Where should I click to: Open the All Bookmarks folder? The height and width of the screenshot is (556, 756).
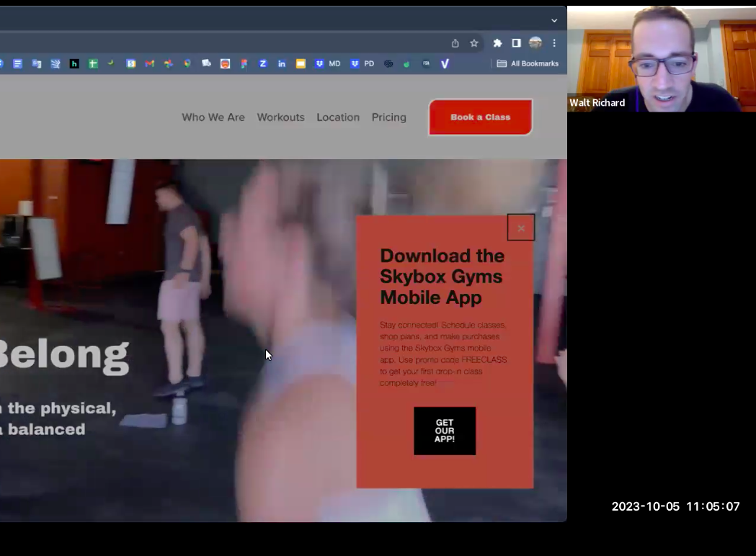(x=528, y=63)
